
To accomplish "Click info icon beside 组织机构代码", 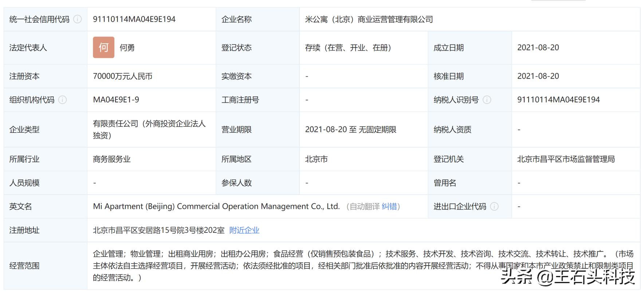I will point(63,100).
